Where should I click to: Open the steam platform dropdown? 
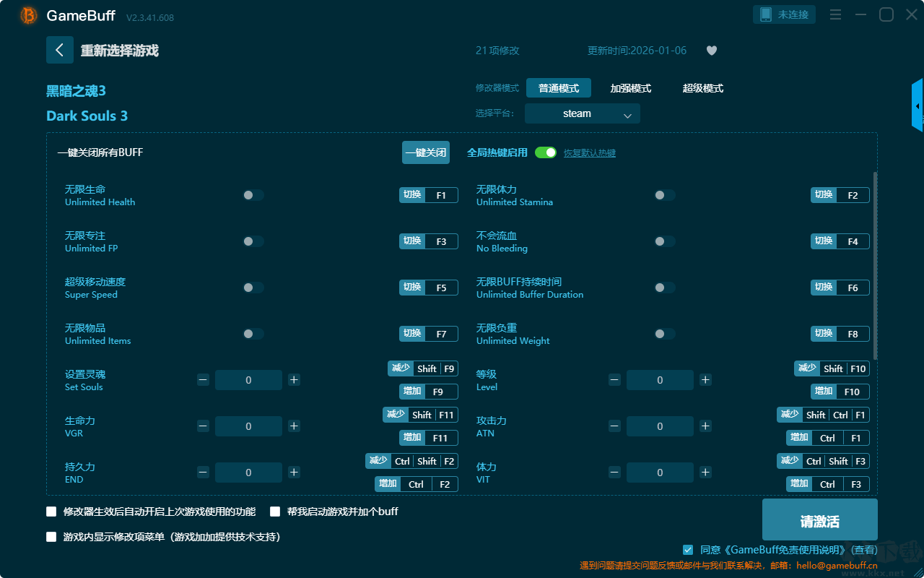coord(583,113)
